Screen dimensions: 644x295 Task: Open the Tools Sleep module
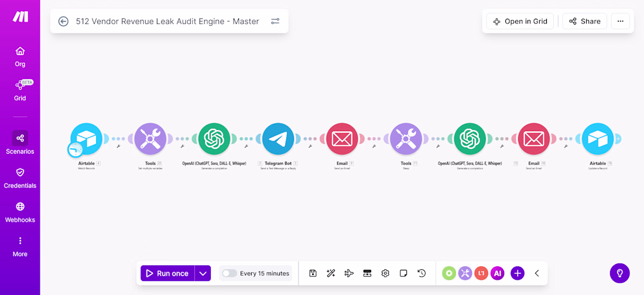coord(406,139)
